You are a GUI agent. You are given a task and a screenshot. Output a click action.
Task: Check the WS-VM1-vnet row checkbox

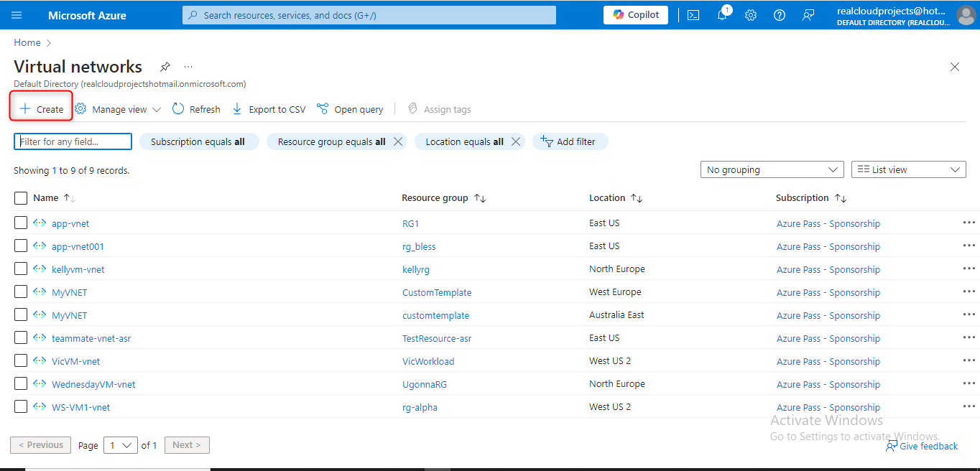21,406
